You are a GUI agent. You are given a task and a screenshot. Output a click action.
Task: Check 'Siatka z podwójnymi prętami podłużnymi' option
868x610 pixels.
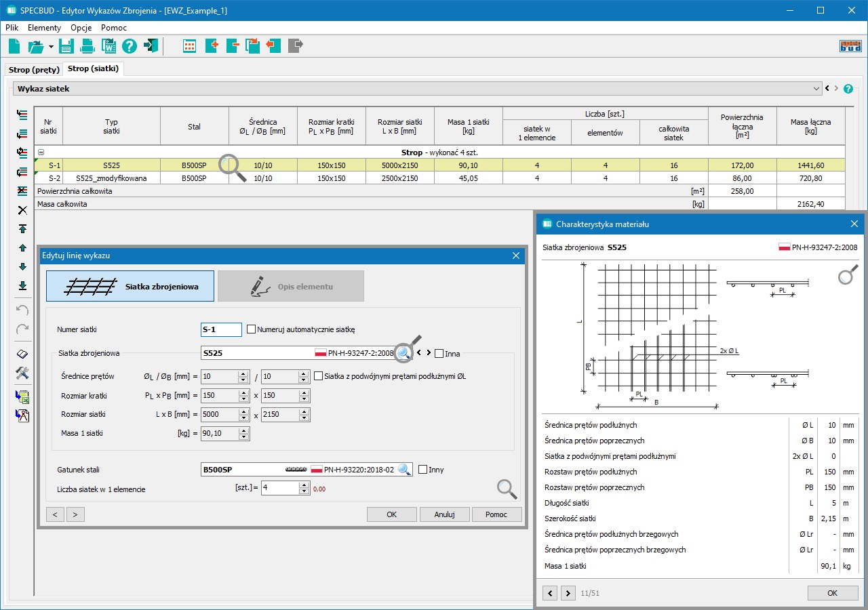[319, 376]
